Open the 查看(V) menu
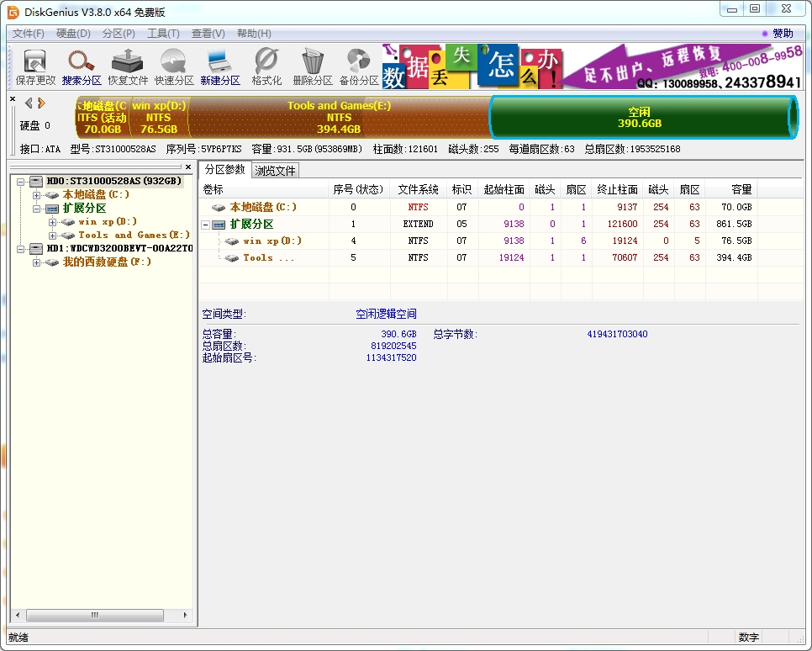Viewport: 812px width, 651px height. click(208, 33)
